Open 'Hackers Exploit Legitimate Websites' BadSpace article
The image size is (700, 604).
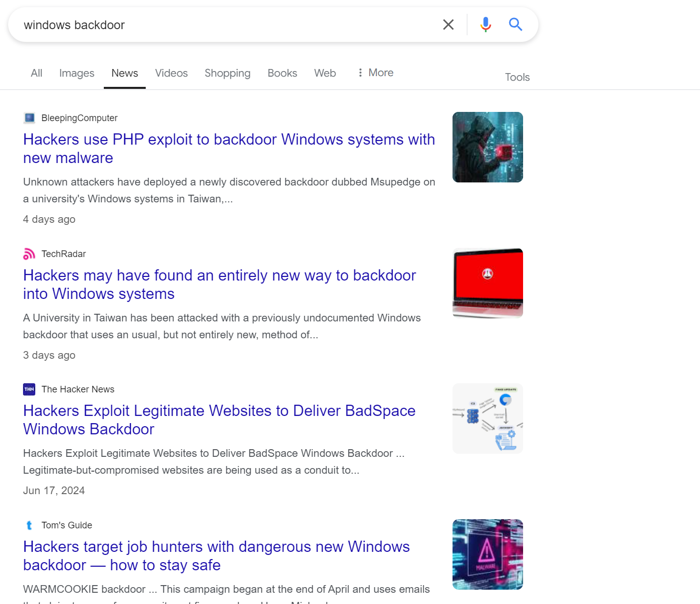219,420
